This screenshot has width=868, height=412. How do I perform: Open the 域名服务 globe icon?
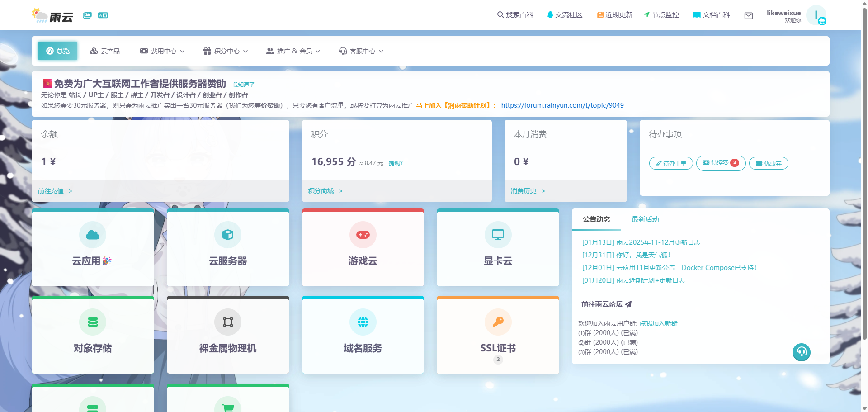point(363,322)
